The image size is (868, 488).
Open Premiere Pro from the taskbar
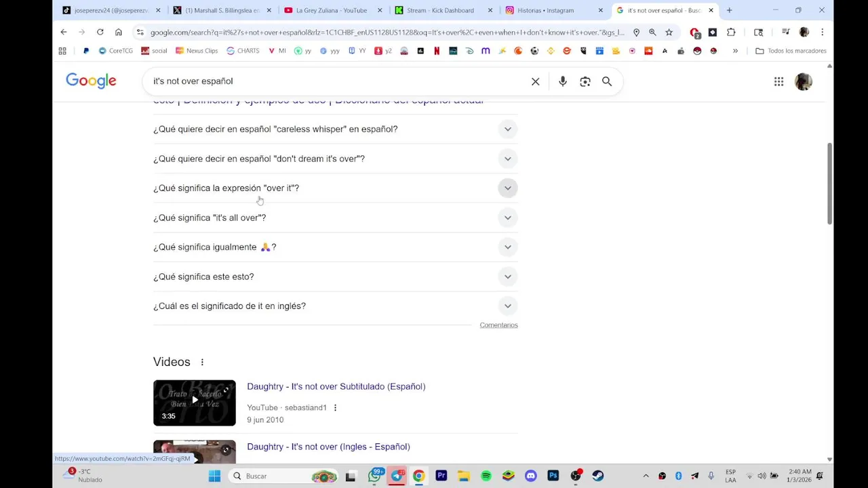tap(441, 476)
